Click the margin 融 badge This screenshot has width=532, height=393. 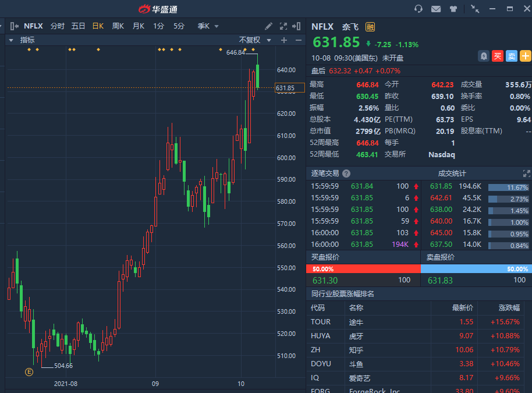click(370, 27)
